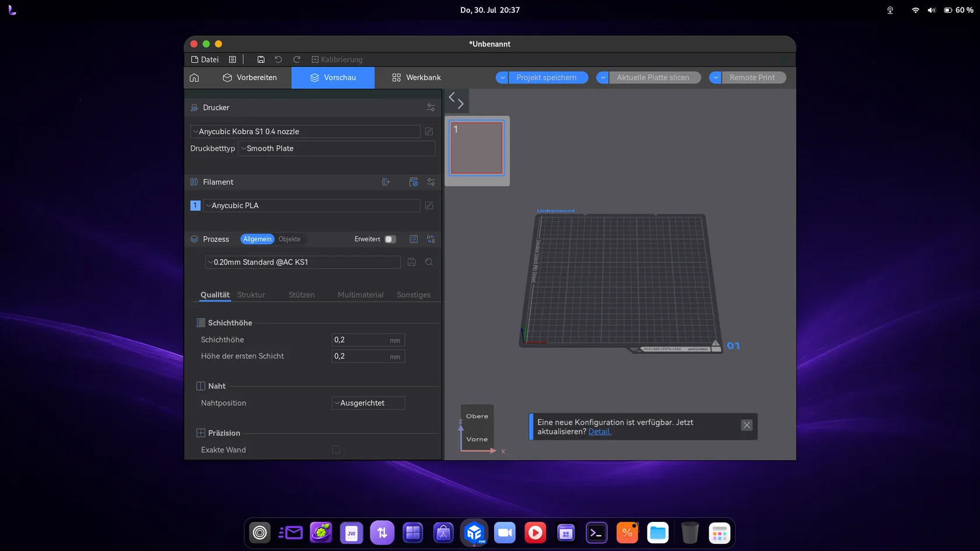Image resolution: width=980 pixels, height=551 pixels.
Task: Switch process scope to Objekte
Action: click(289, 239)
